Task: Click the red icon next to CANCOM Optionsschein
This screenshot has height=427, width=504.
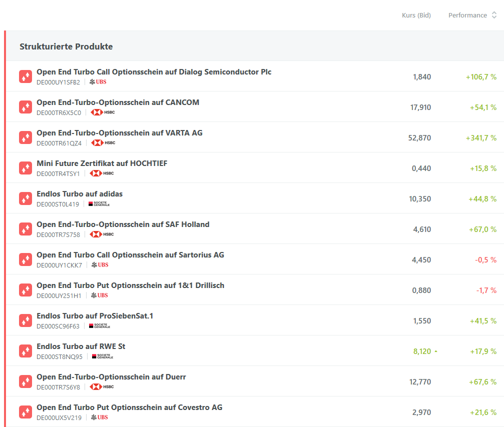Action: (x=26, y=107)
